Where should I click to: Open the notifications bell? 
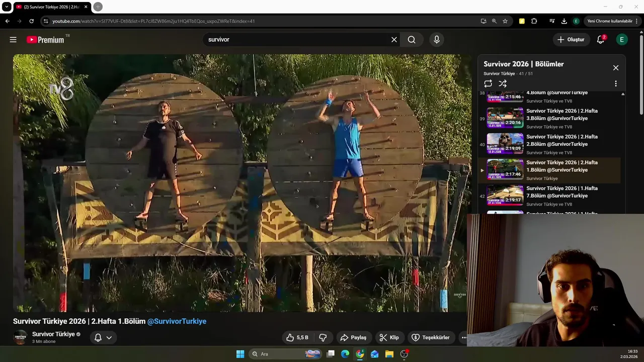tap(600, 40)
